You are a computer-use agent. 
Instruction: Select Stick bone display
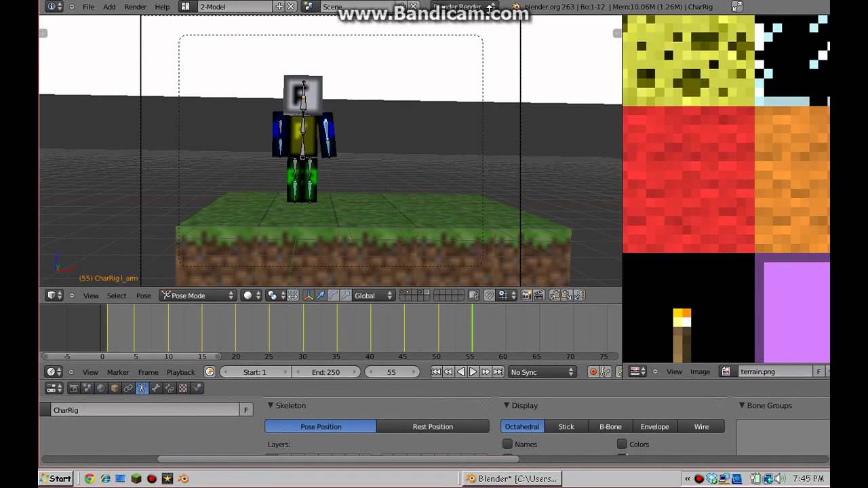[x=566, y=426]
